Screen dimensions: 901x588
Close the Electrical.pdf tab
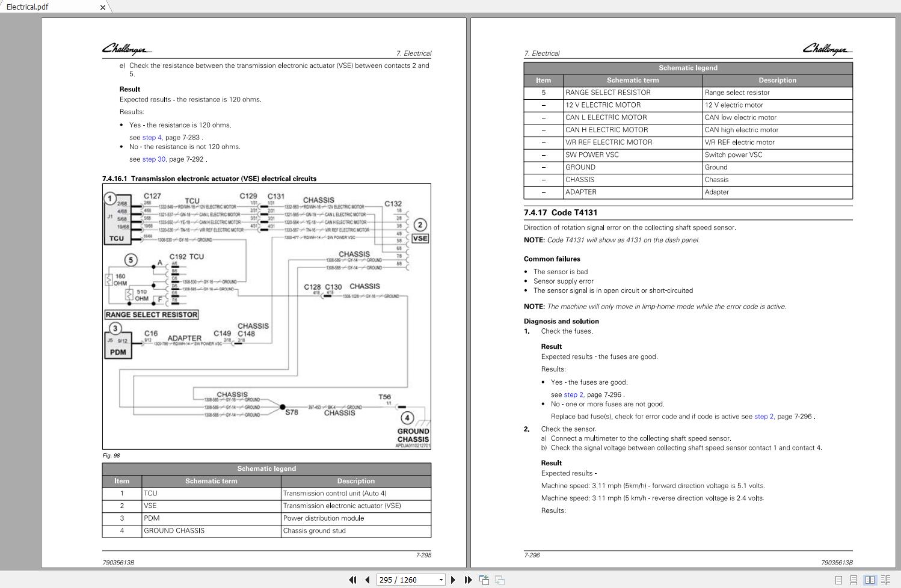102,7
